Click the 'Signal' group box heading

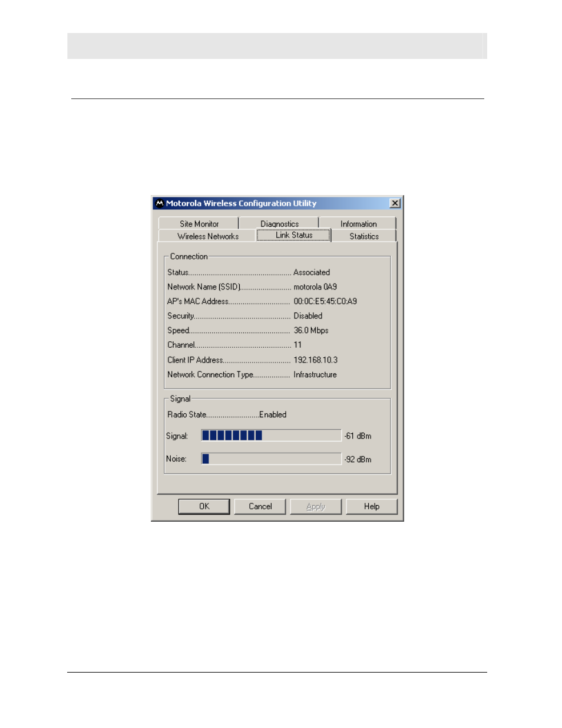coord(180,398)
